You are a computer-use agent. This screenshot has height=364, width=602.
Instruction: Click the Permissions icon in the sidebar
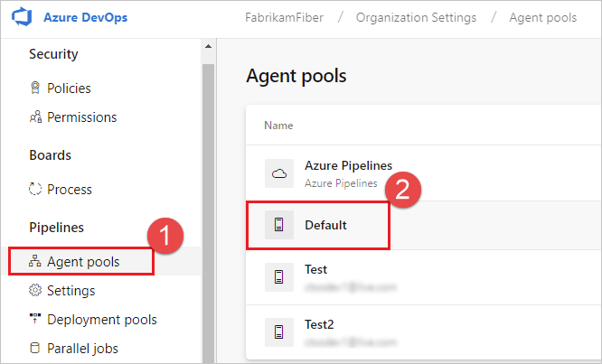coord(36,117)
